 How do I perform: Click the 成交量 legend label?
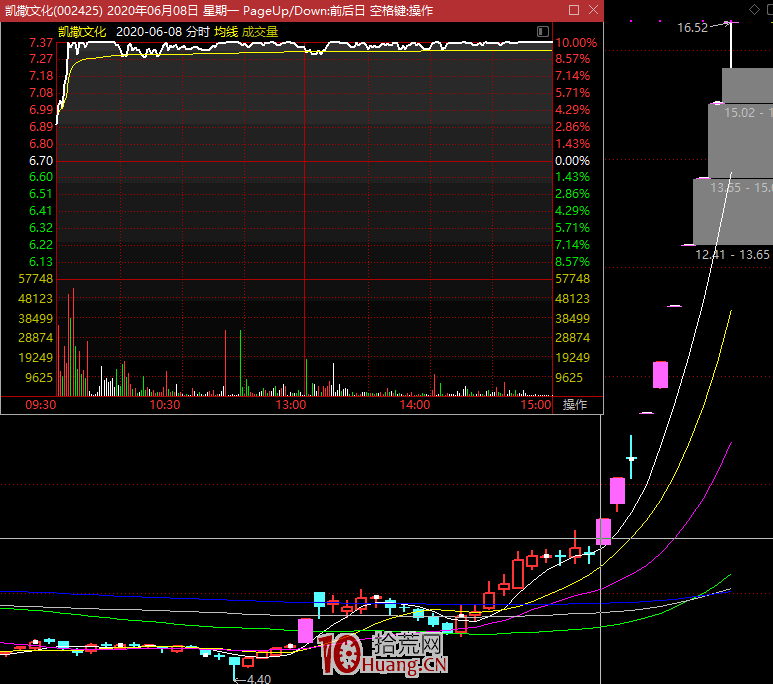[x=260, y=32]
